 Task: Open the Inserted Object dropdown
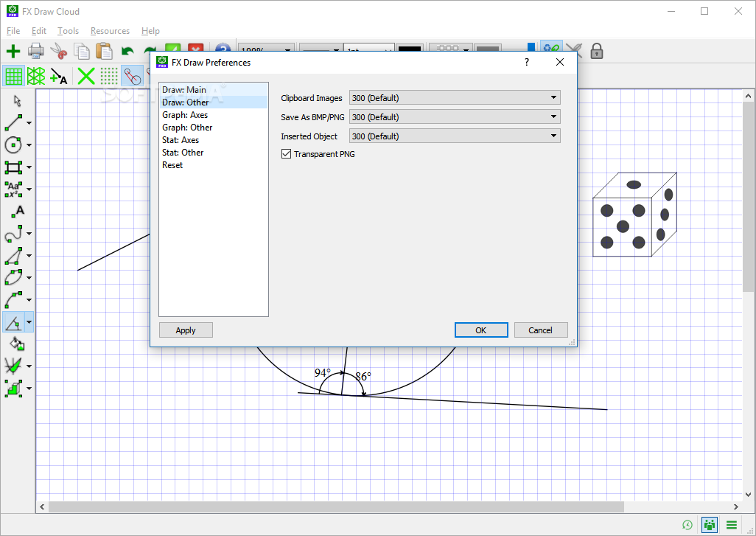(x=455, y=136)
